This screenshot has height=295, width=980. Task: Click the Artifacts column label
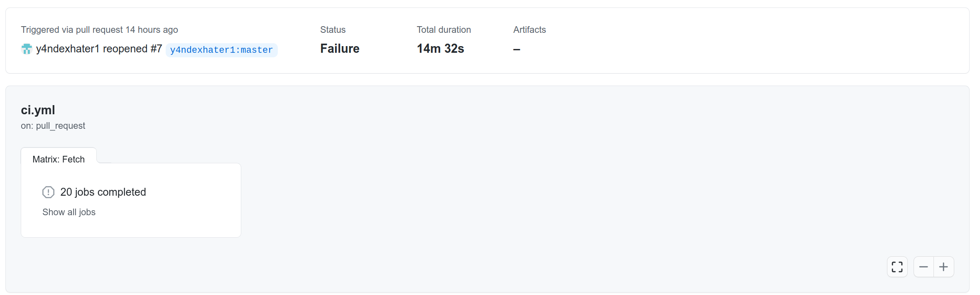[529, 29]
